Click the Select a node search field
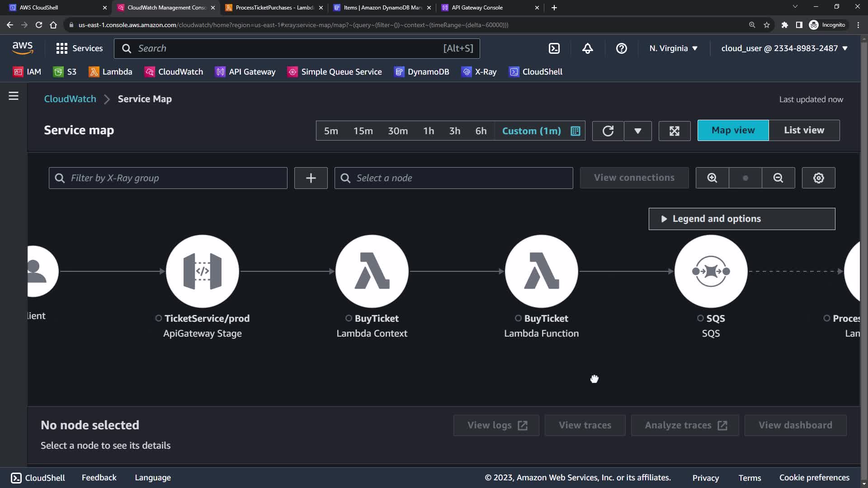Image resolution: width=868 pixels, height=488 pixels. (453, 178)
